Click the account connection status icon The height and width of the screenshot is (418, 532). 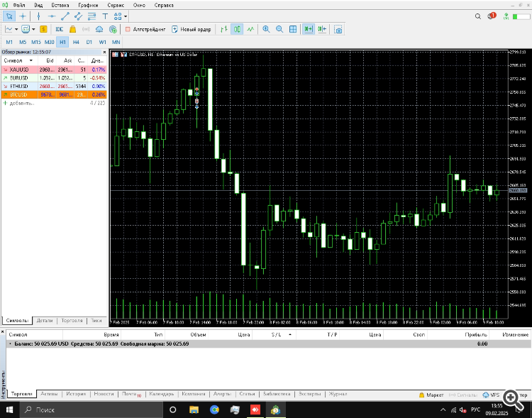(506, 16)
